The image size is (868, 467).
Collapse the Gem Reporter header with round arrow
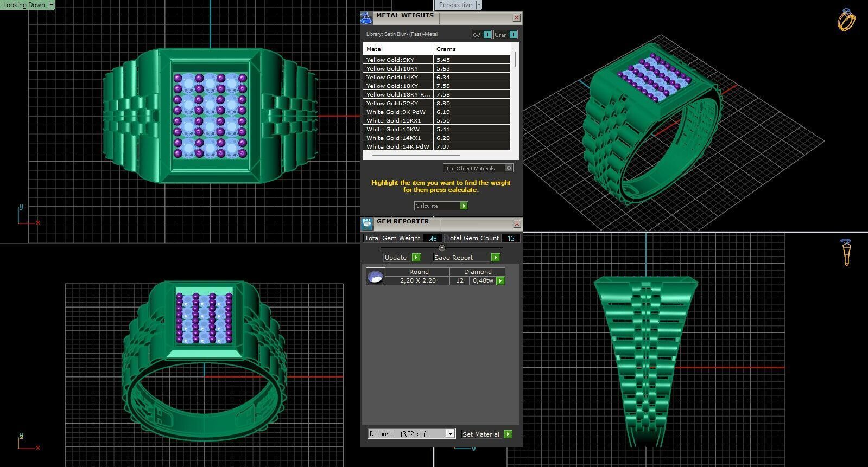point(441,248)
